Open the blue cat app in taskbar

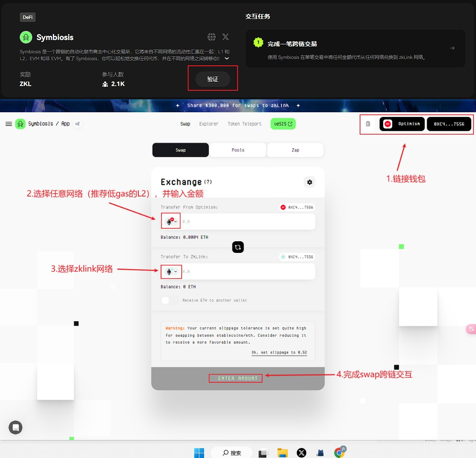(320, 453)
